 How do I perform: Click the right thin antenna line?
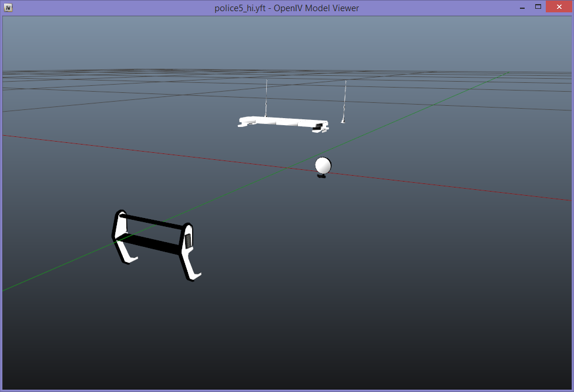coord(344,100)
